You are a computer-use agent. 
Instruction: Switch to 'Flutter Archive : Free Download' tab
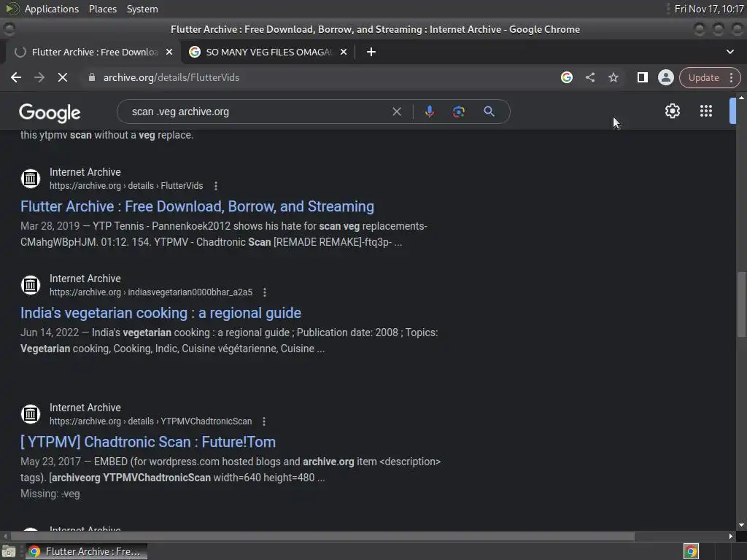pyautogui.click(x=93, y=52)
